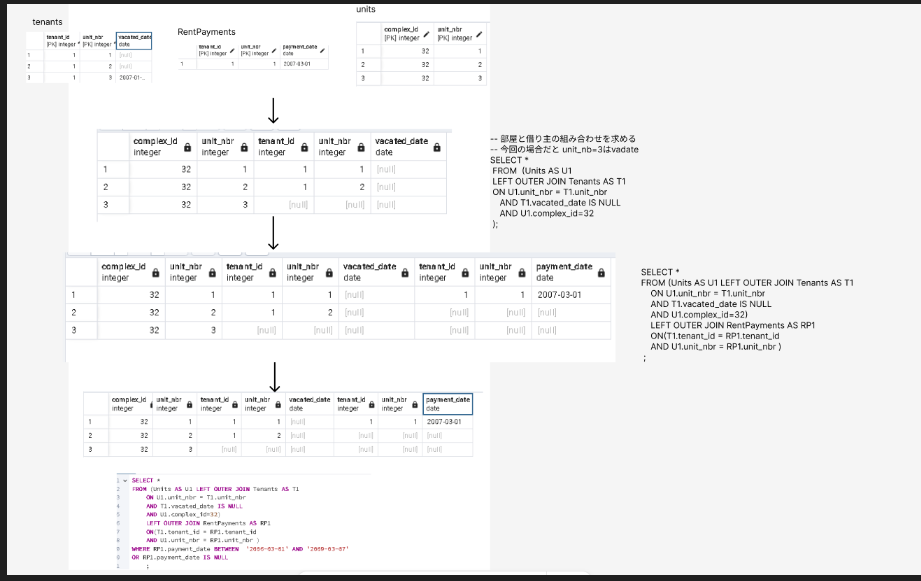Click row 3 unit_nbr cell in units table

(460, 78)
